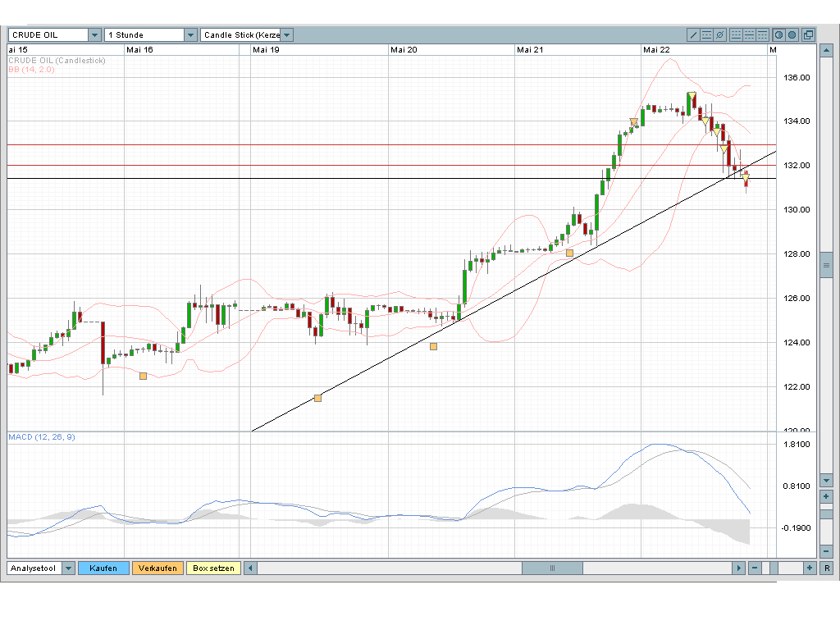Open the CRUDE OIL instrument dropdown

(95, 35)
